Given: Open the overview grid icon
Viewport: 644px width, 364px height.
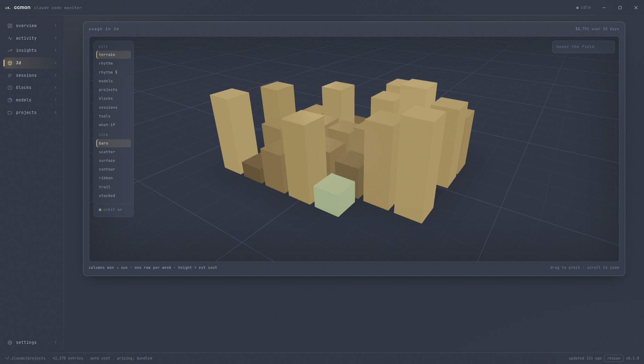Looking at the screenshot, I should [x=10, y=26].
